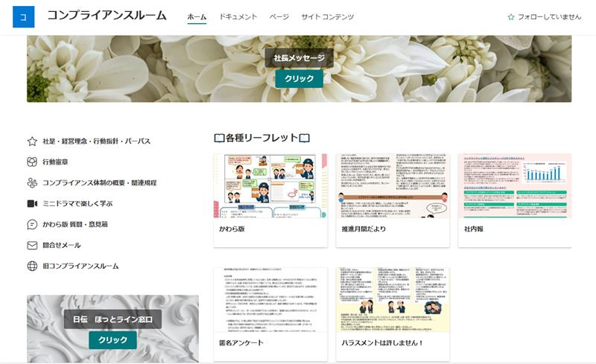Click クリック button under 社長メッセージ
596x364 pixels.
tap(299, 79)
